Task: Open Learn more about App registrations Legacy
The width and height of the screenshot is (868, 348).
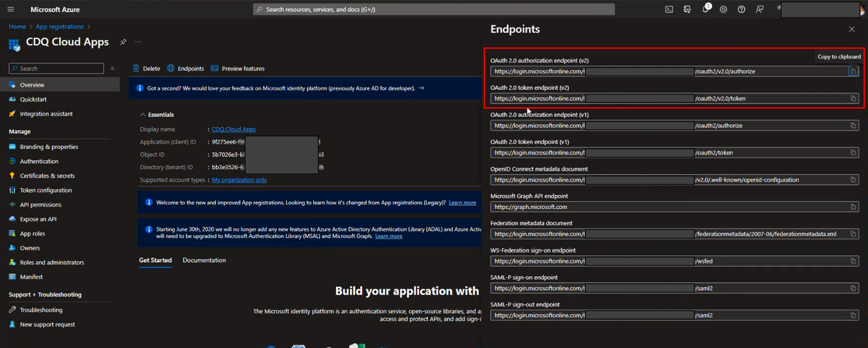Action: (x=462, y=203)
